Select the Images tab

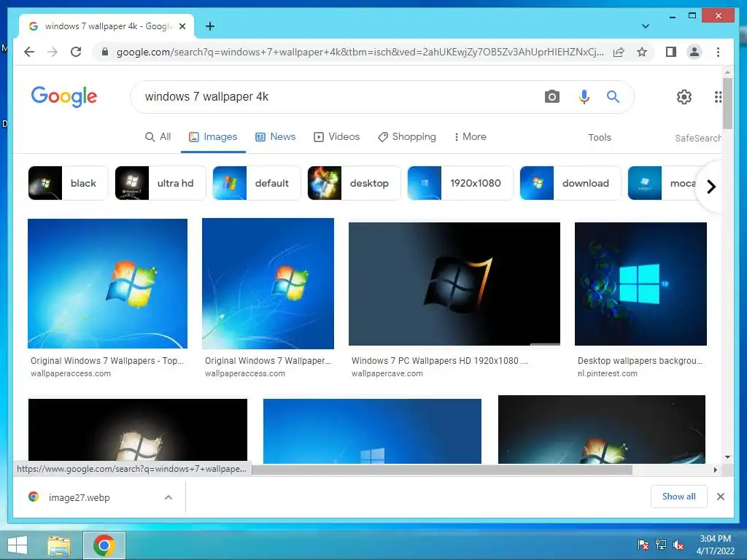pos(213,136)
